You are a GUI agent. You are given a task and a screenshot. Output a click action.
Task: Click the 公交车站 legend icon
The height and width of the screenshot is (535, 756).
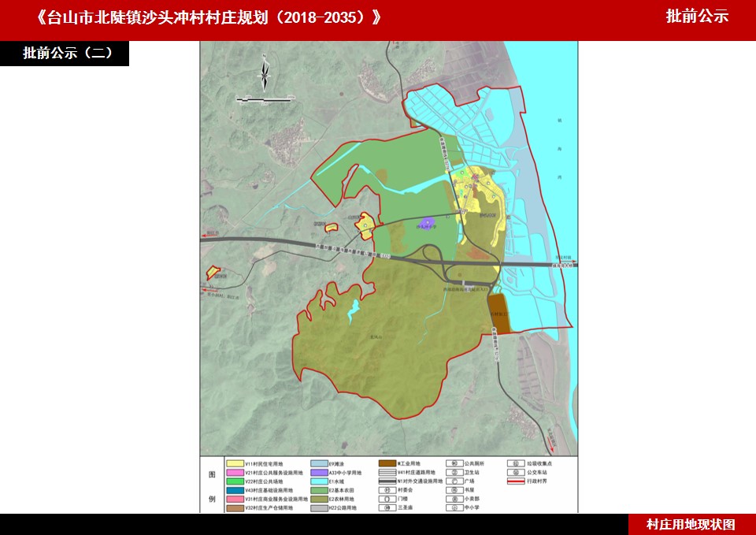pos(517,473)
